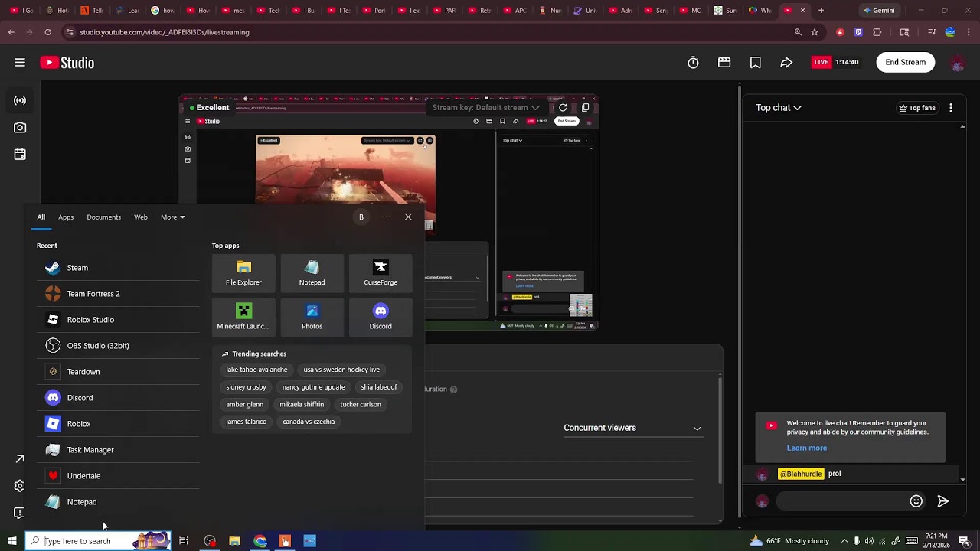
Task: Show hidden system tray icons chevron
Action: 844,541
